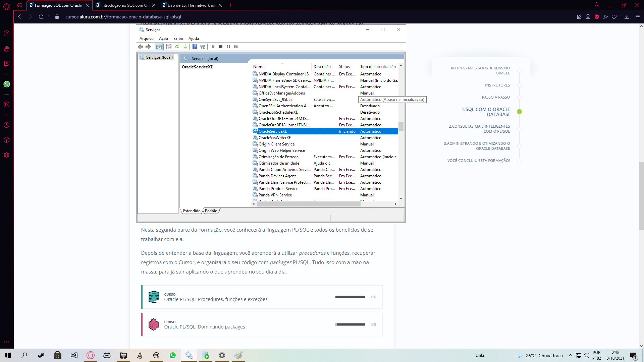
Task: Click the snapshot camera icon in address bar
Action: coord(588,17)
